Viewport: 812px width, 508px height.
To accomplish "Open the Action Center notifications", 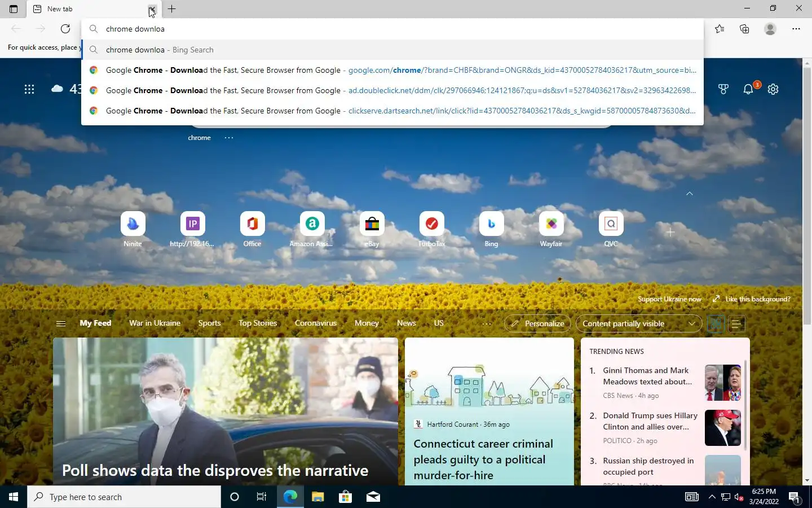I will coord(795,497).
